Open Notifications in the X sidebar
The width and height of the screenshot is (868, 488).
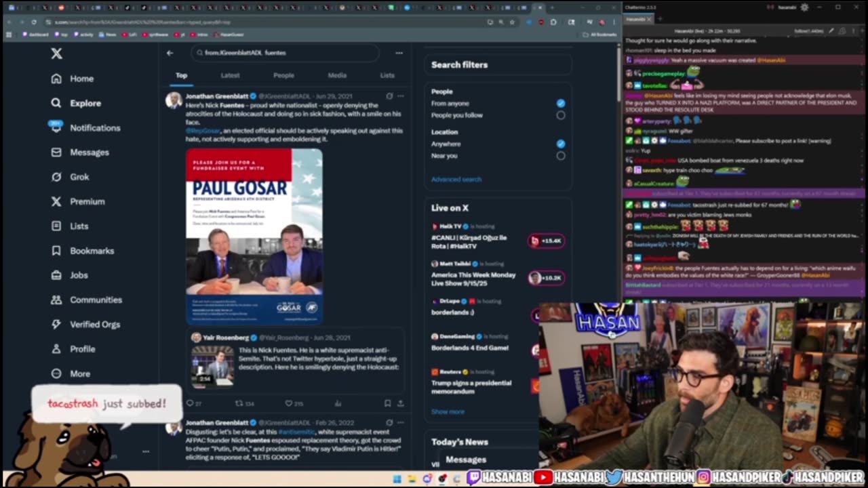point(85,127)
